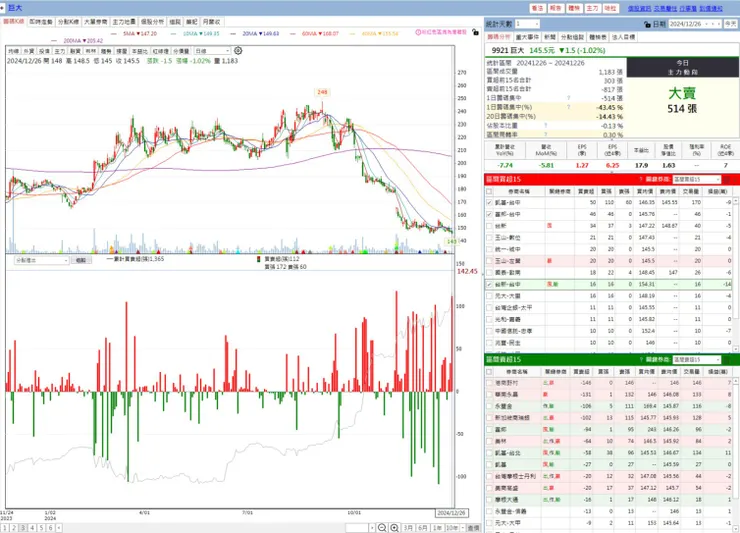The width and height of the screenshot is (740, 533).
Task: Click help question mark in red 區間買超15 header
Action: 641,179
